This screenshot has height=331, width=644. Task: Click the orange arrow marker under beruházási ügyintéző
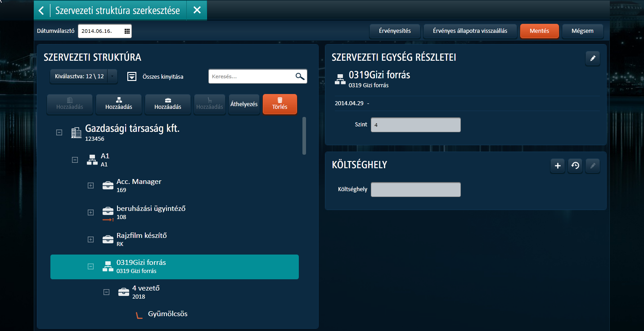point(108,220)
